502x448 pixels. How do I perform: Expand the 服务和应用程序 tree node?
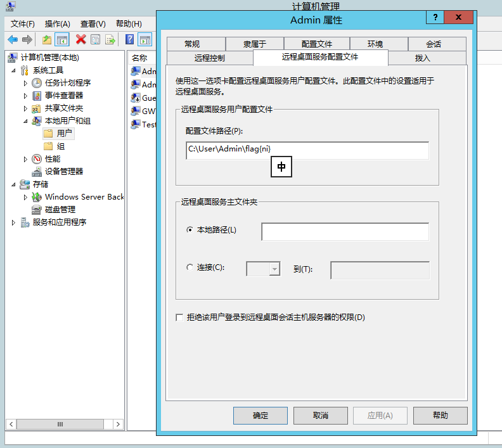coord(13,222)
